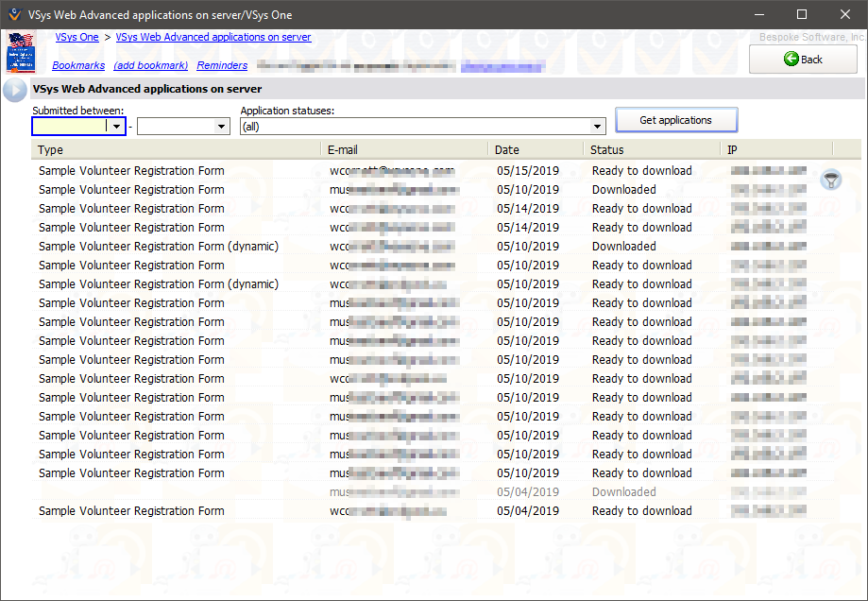Image resolution: width=868 pixels, height=601 pixels.
Task: Click VSys Web Advanced applications breadcrumb link
Action: click(213, 38)
